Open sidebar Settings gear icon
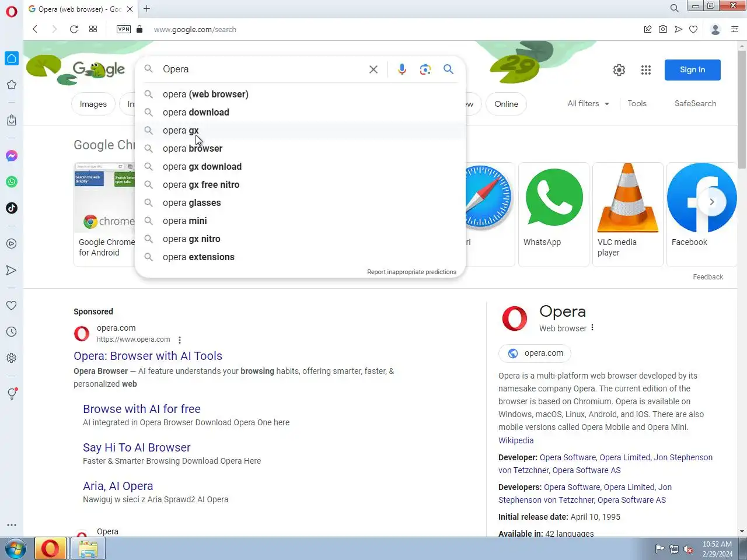This screenshot has height=560, width=747. (12, 358)
